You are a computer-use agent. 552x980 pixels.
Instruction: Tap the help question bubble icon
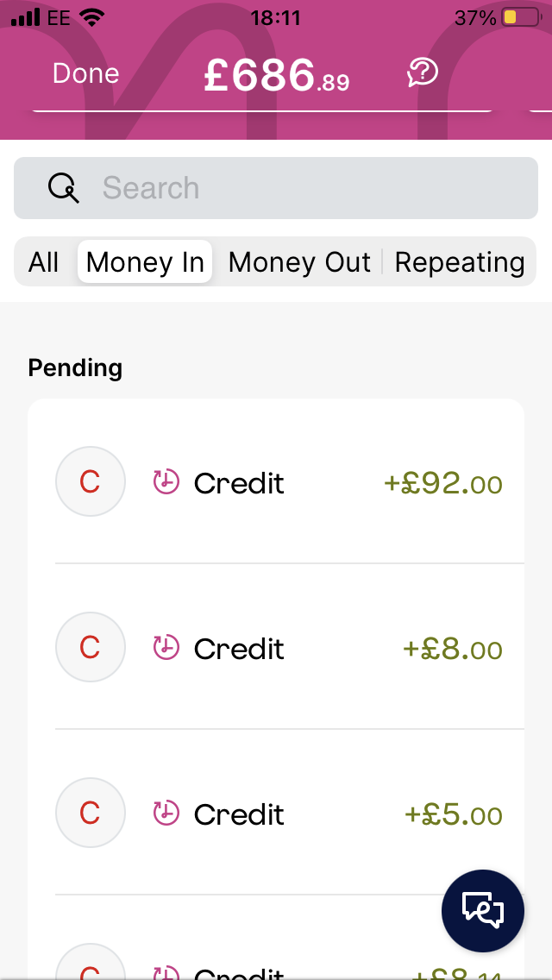[x=423, y=72]
